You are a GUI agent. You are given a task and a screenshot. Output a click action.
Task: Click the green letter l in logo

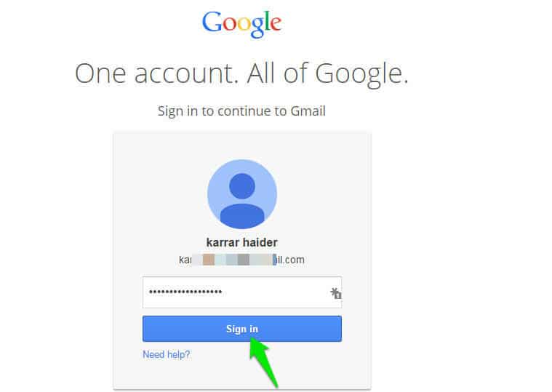click(x=266, y=21)
